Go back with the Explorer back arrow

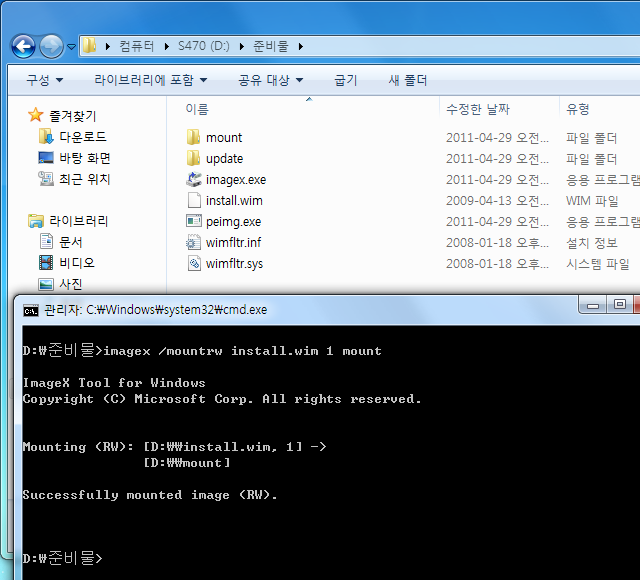[23, 46]
